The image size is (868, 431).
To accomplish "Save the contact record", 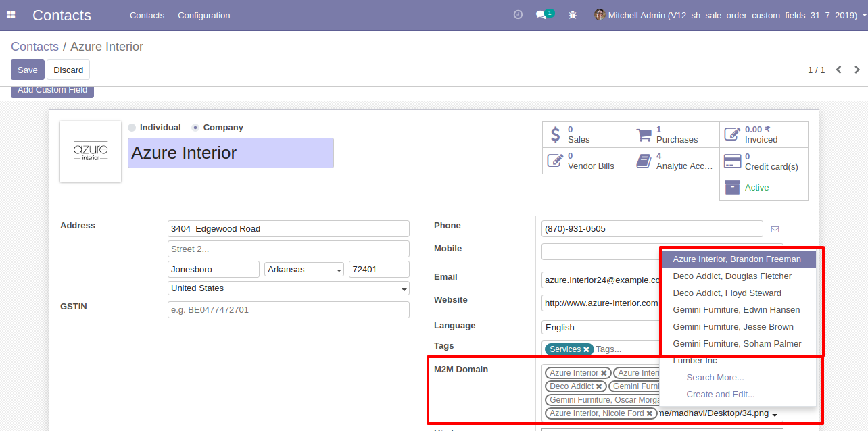I will [x=28, y=70].
